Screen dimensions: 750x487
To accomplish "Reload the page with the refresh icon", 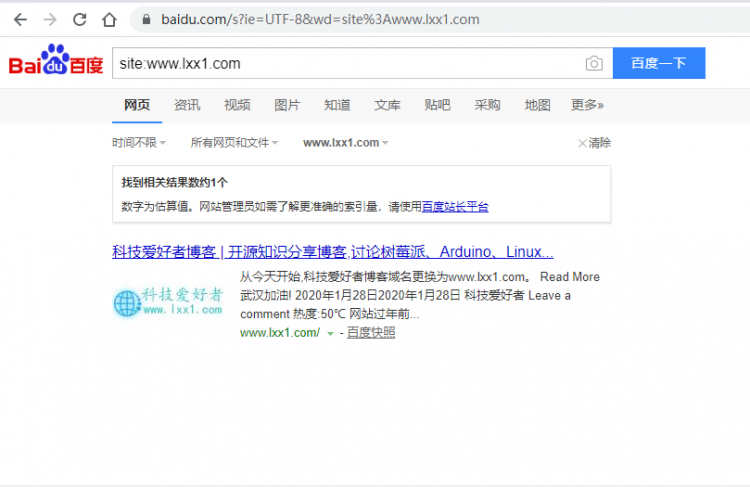I will point(79,20).
